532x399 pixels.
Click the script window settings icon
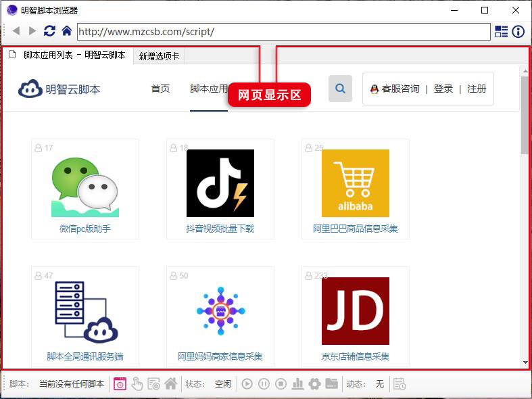pyautogui.click(x=153, y=383)
